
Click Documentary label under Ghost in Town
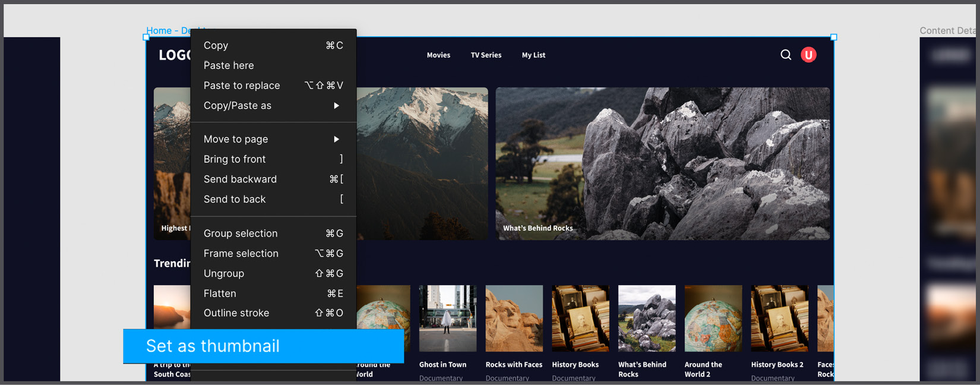click(441, 378)
